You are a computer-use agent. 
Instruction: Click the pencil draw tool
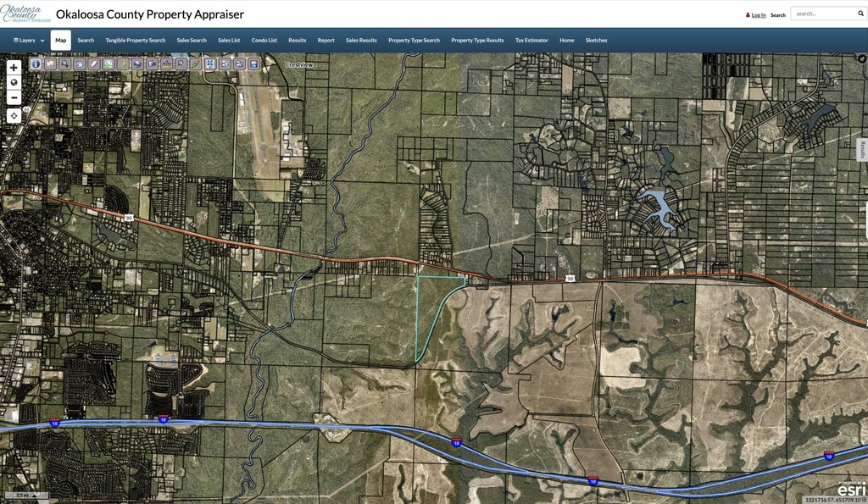tap(196, 64)
